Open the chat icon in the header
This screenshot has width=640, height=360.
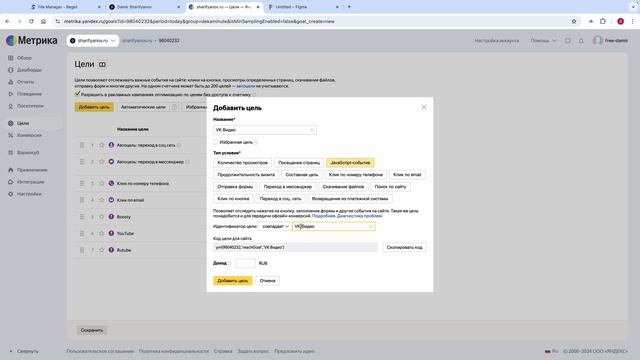(568, 41)
